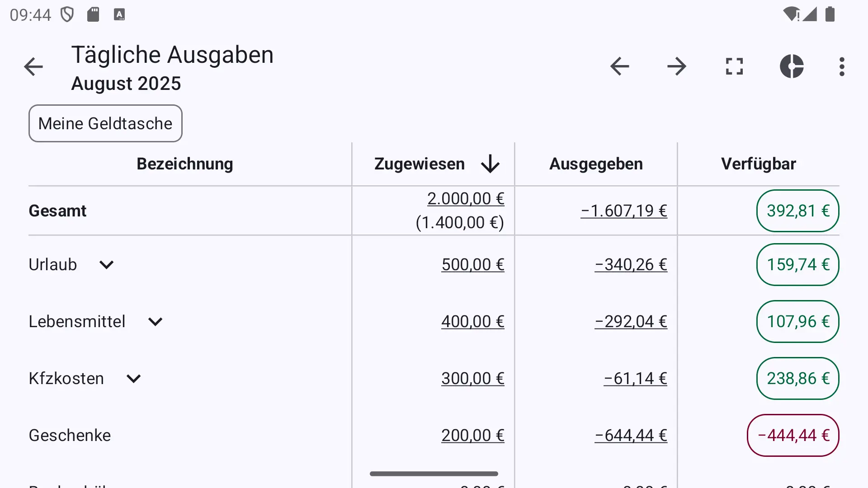Sort by the Verfügbar column header
This screenshot has height=488, width=868.
tap(759, 164)
